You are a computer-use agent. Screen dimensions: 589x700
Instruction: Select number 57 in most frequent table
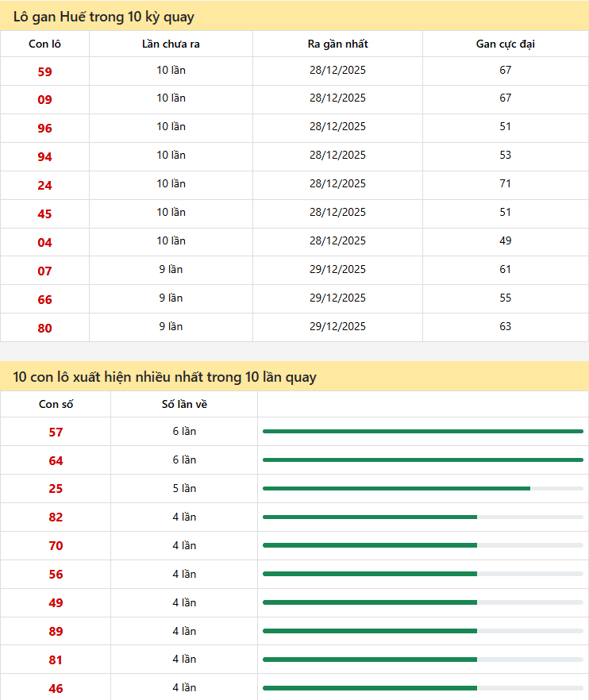56,433
